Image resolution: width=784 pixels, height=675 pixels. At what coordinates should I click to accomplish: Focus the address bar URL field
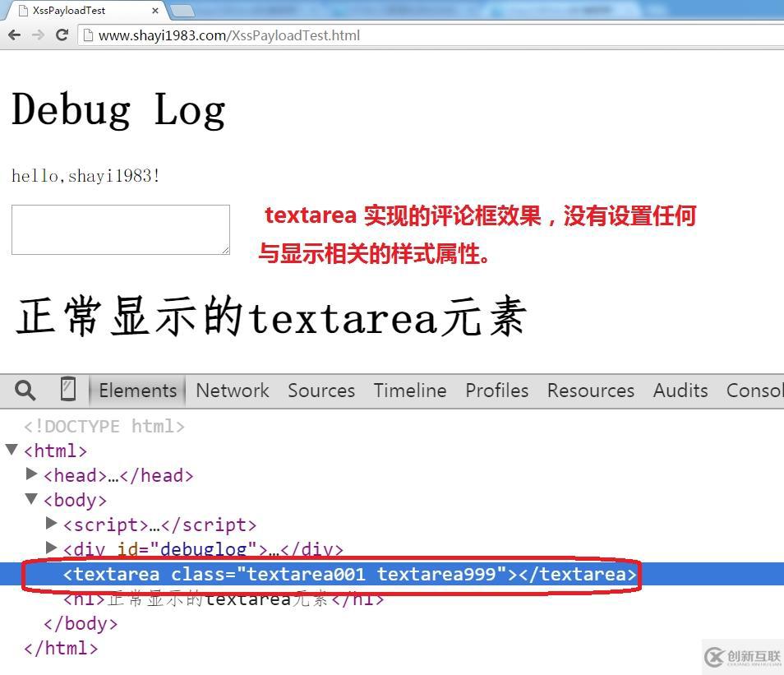pyautogui.click(x=430, y=35)
